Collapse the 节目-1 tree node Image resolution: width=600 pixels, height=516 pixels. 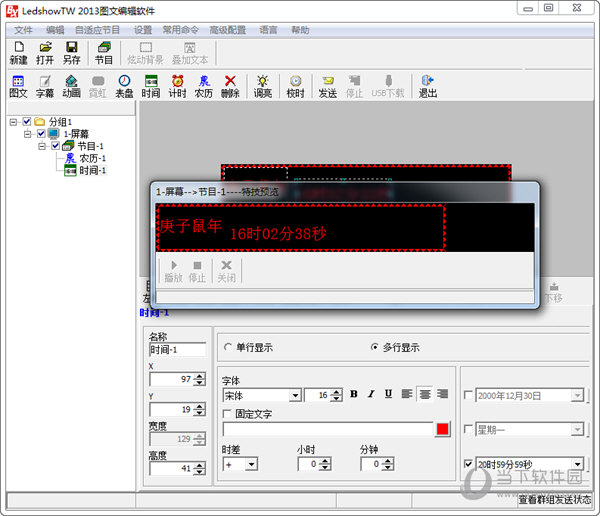(42, 146)
